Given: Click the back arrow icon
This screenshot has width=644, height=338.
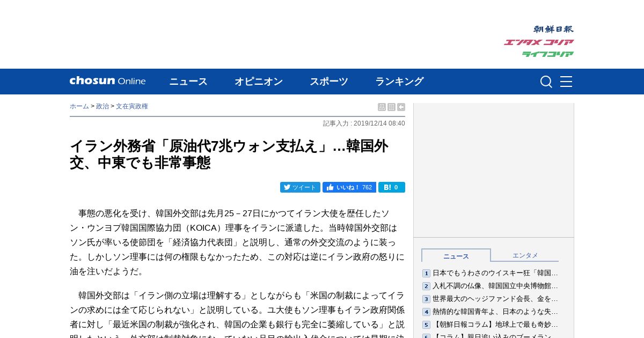Looking at the screenshot, I should tap(401, 107).
